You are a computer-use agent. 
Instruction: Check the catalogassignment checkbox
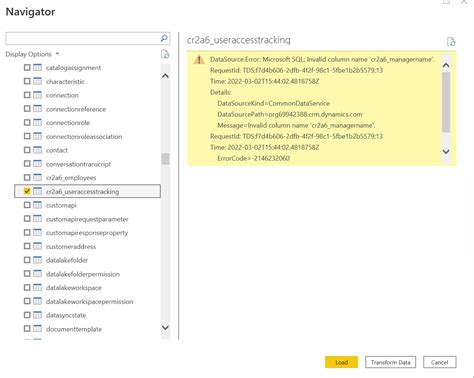27,68
